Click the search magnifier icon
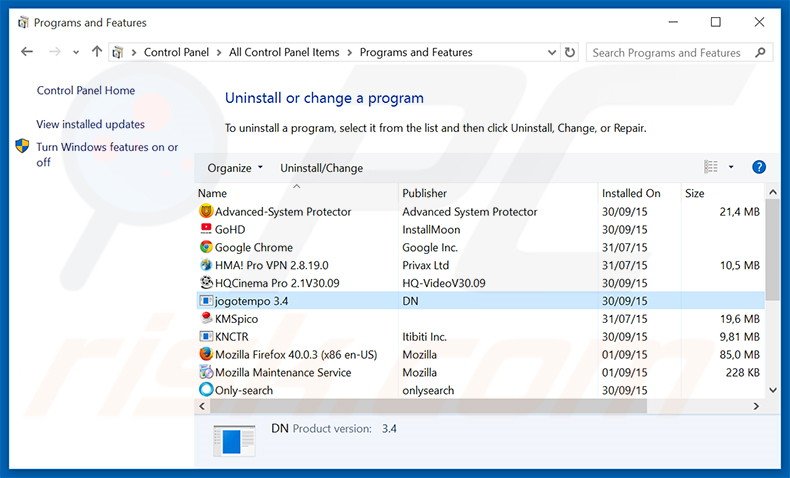The width and height of the screenshot is (790, 478). click(760, 52)
